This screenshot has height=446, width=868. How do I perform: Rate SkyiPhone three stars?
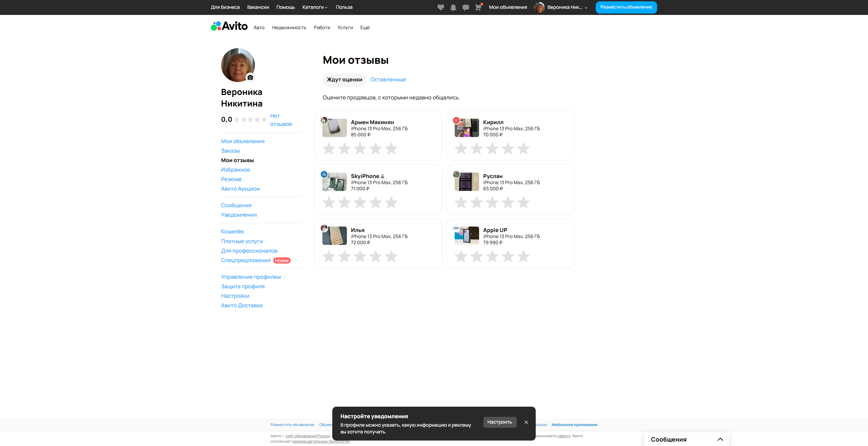tap(360, 202)
